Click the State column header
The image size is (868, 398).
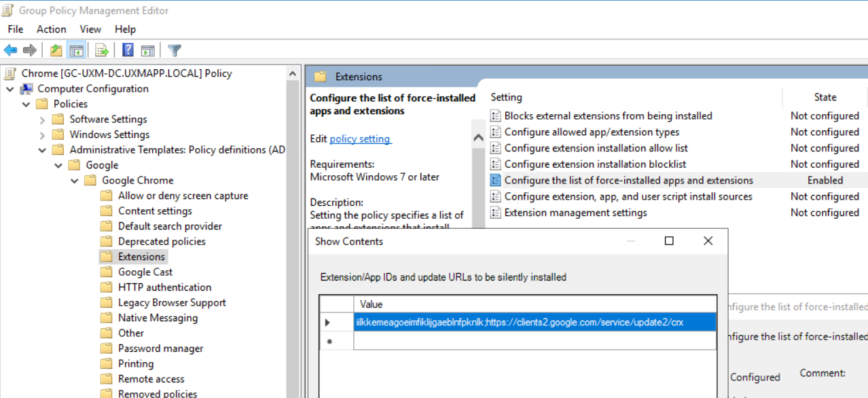[x=825, y=97]
